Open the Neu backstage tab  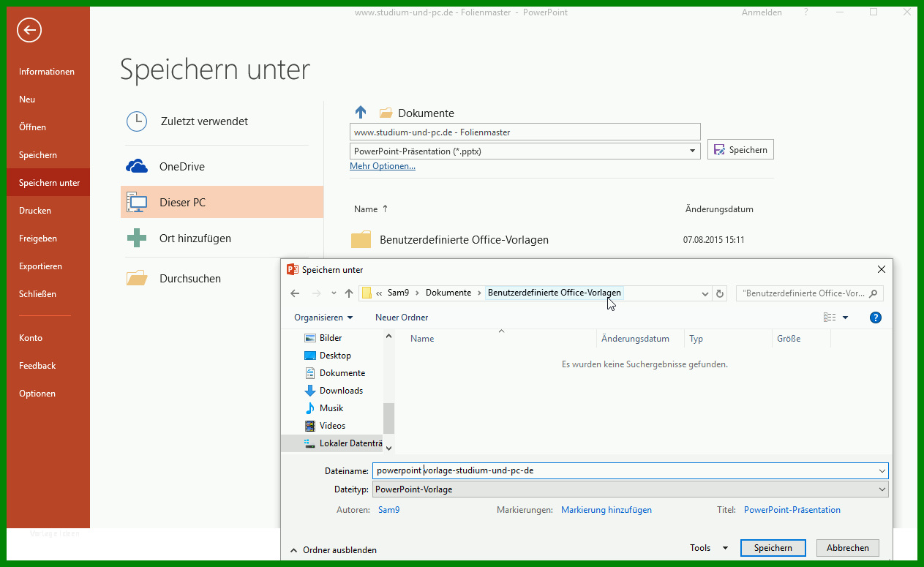pyautogui.click(x=27, y=99)
